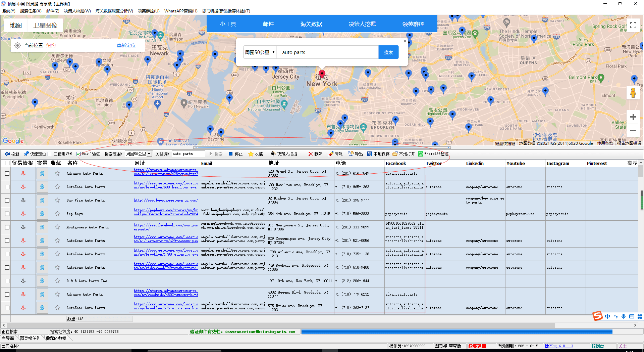Open the 海关数据深度分析 menu
Viewport: 644px width, 352px height.
[114, 11]
